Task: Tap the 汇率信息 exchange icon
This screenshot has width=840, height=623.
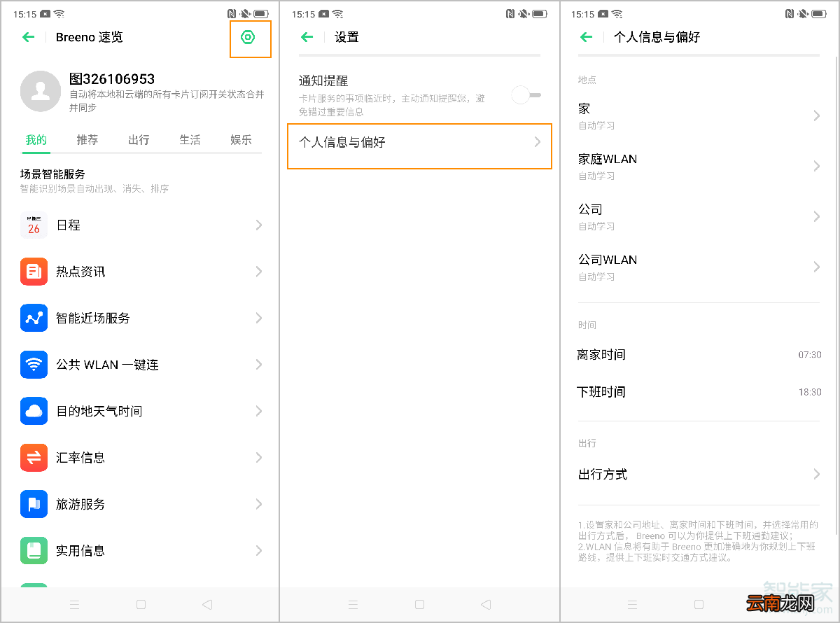Action: point(34,458)
